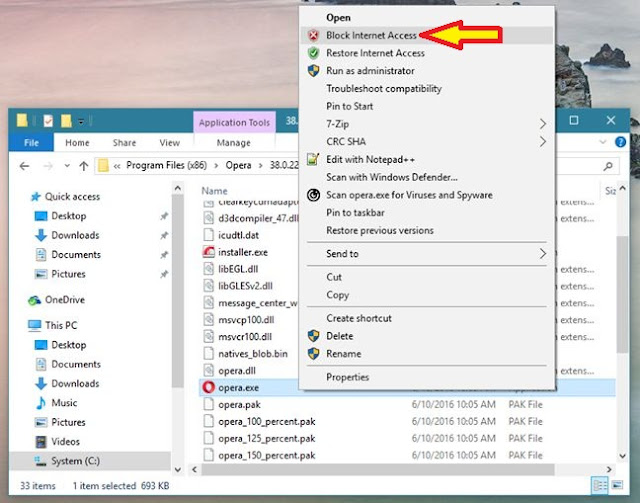Expand the CRC SHA submenu
This screenshot has width=640, height=503.
click(542, 142)
